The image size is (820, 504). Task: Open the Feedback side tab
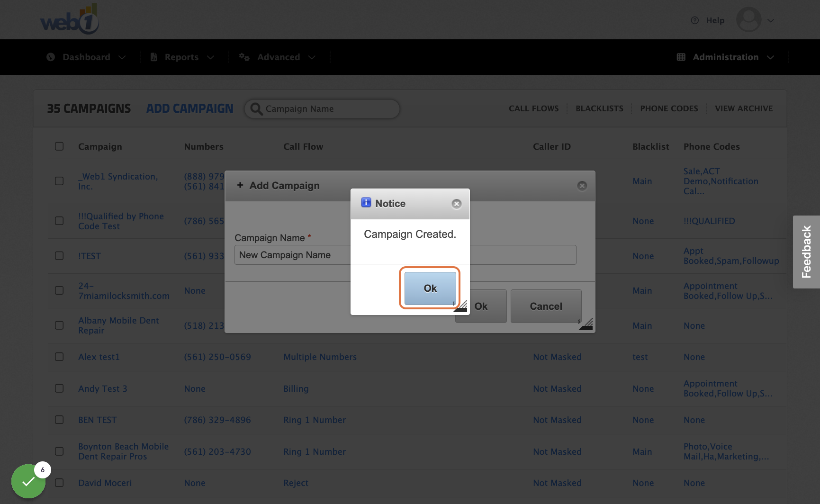coord(806,252)
